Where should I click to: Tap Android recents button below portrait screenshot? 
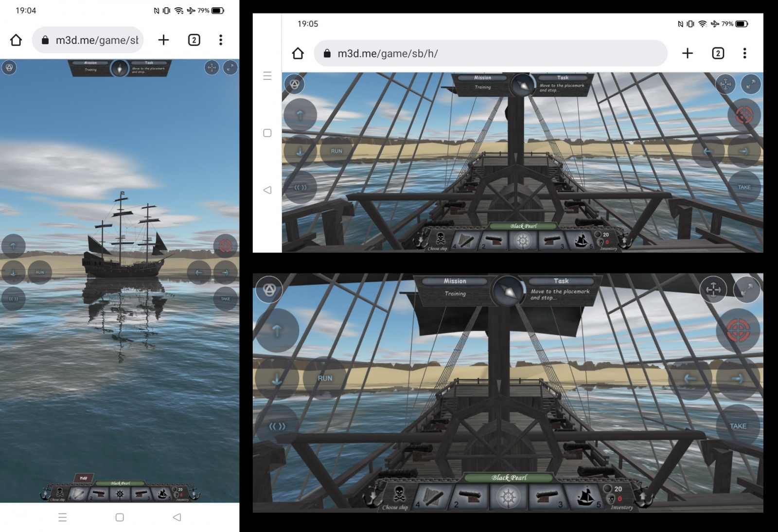click(62, 517)
